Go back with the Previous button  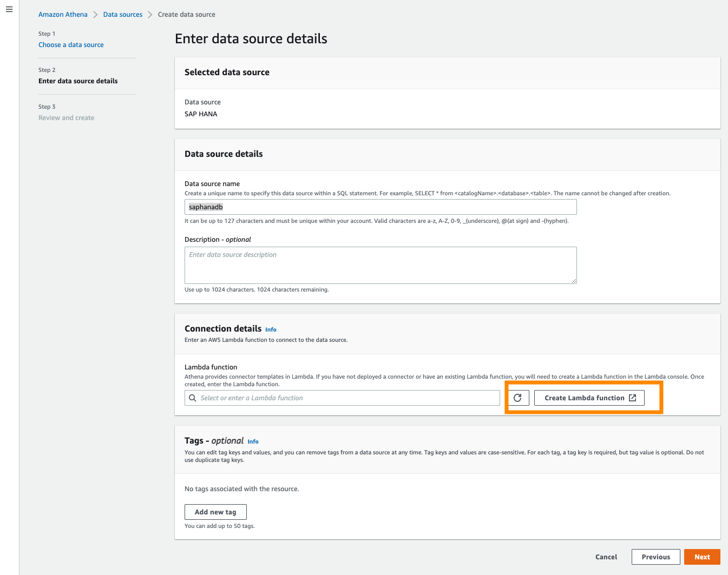(x=656, y=557)
